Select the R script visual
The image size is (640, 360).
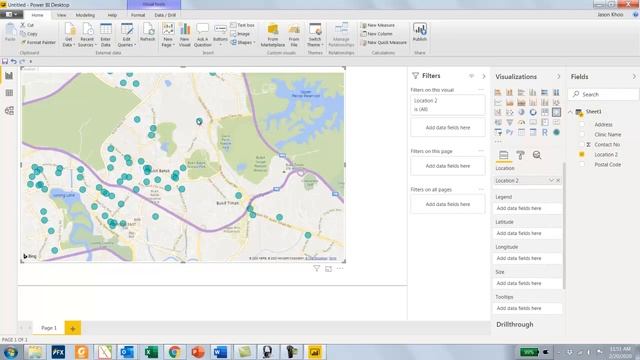click(544, 132)
